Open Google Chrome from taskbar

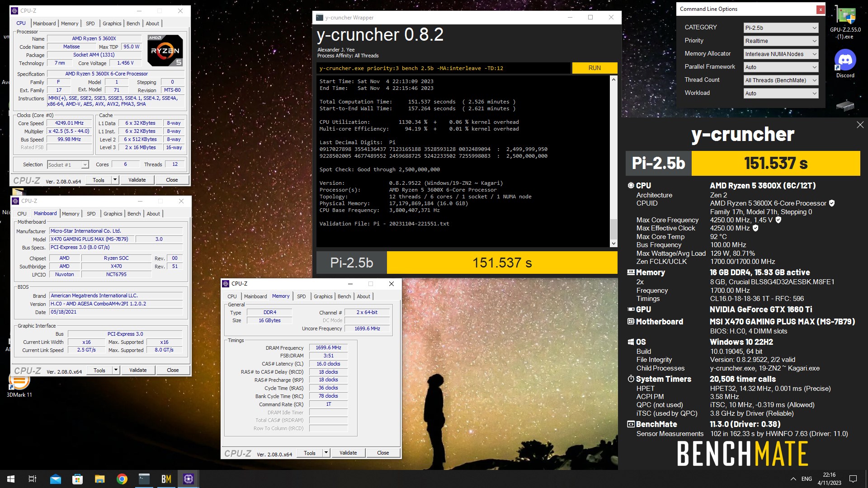(x=122, y=479)
